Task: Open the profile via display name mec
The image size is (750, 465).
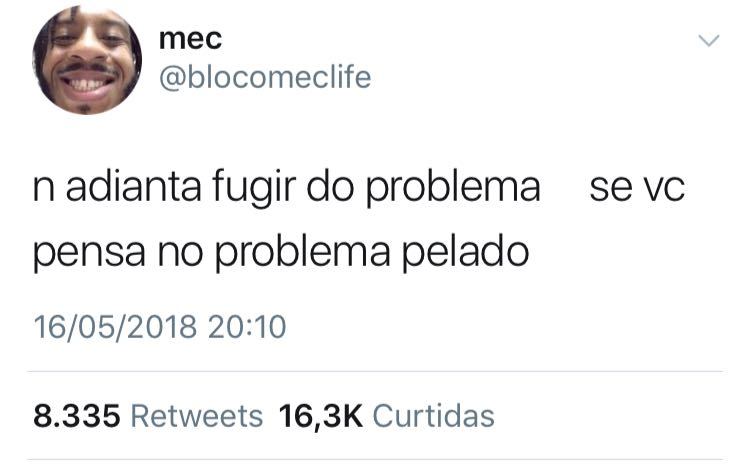Action: [x=190, y=39]
